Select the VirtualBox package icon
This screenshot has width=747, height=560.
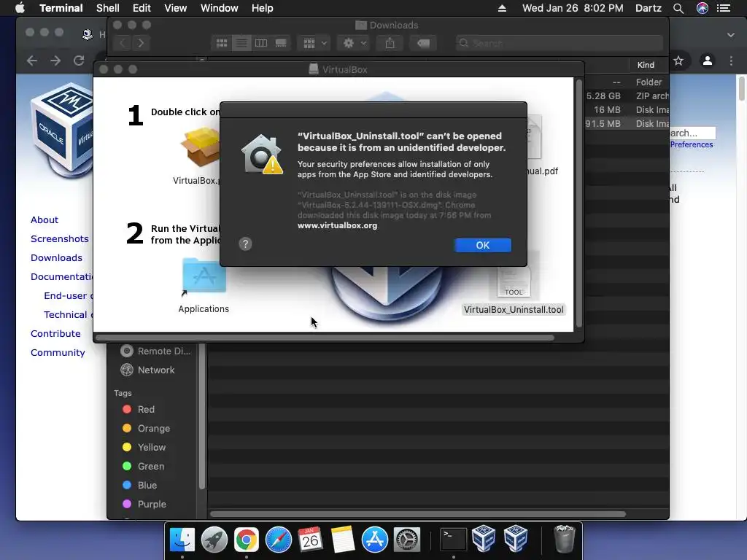point(201,147)
